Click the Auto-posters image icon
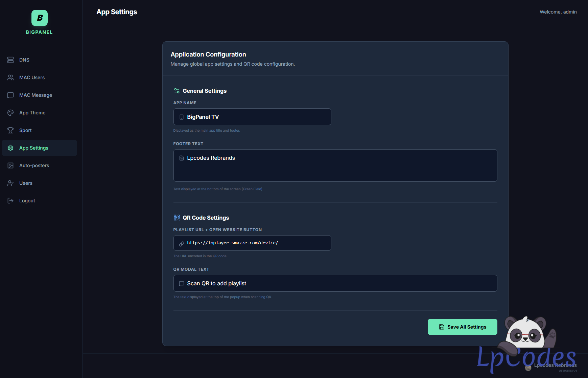The width and height of the screenshot is (588, 378). tap(10, 165)
